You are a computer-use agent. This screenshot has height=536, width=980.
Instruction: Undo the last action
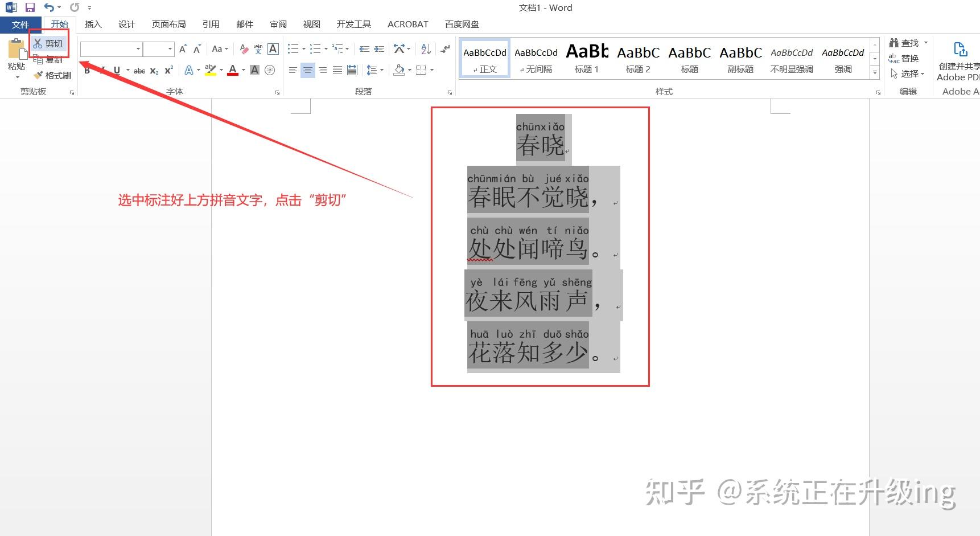[x=49, y=7]
